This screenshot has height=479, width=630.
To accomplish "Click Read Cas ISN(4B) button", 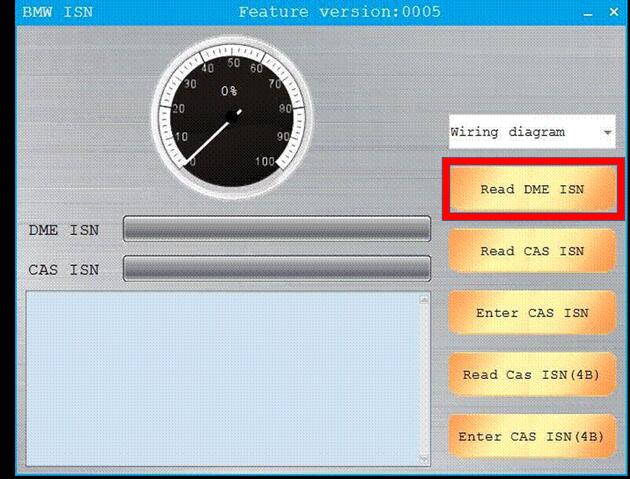I will [x=532, y=375].
